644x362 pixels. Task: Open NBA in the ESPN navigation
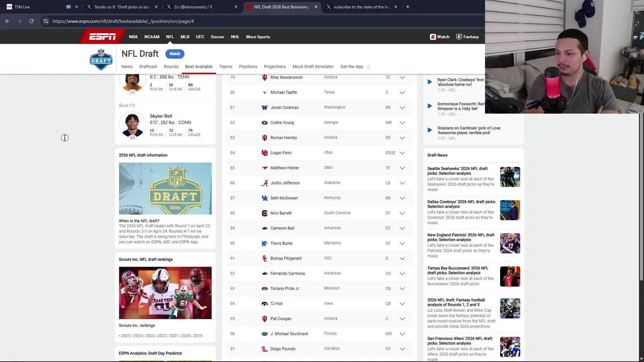tap(133, 37)
